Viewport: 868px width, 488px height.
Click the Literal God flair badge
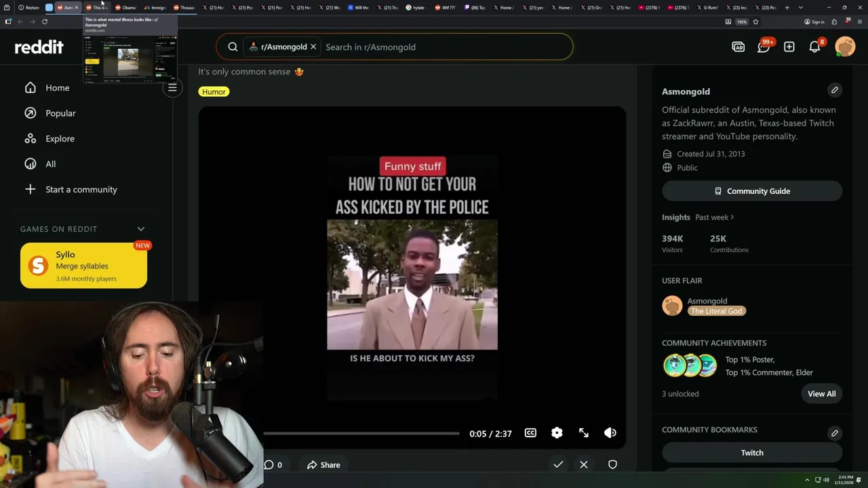click(717, 311)
